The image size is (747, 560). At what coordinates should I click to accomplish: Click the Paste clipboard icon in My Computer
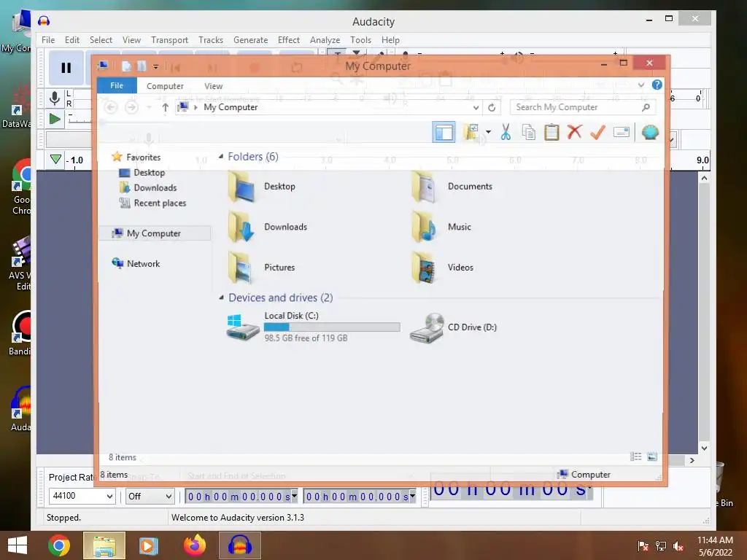point(551,132)
